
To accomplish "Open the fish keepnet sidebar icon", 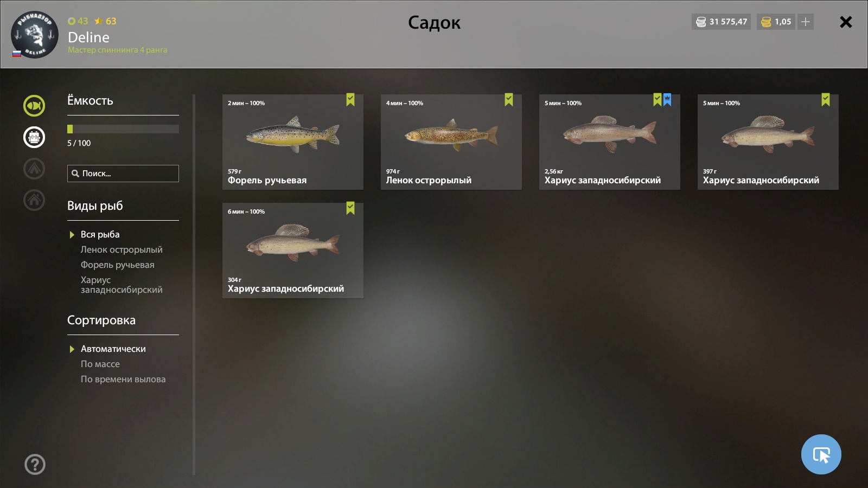I will [34, 106].
